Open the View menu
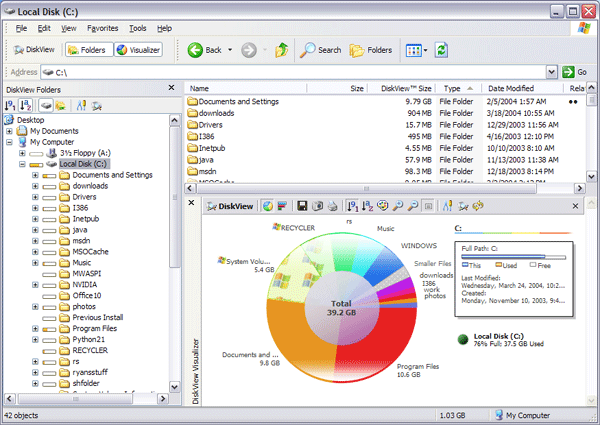 click(x=69, y=28)
